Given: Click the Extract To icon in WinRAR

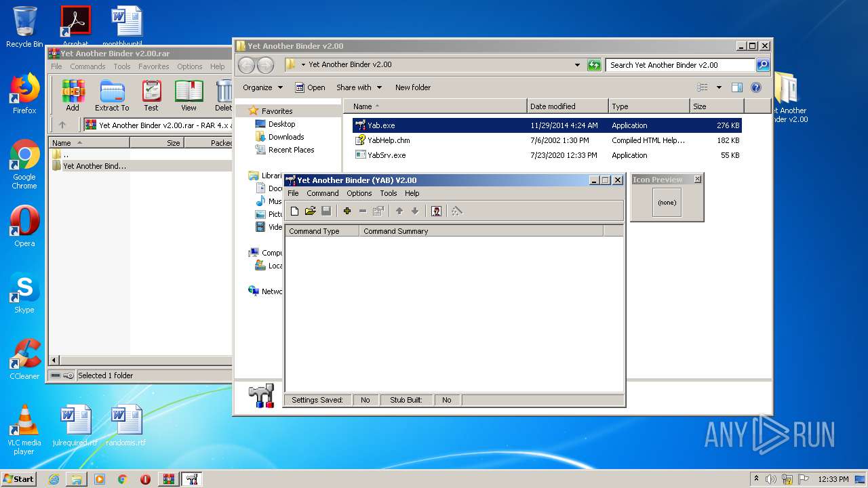Looking at the screenshot, I should [112, 96].
